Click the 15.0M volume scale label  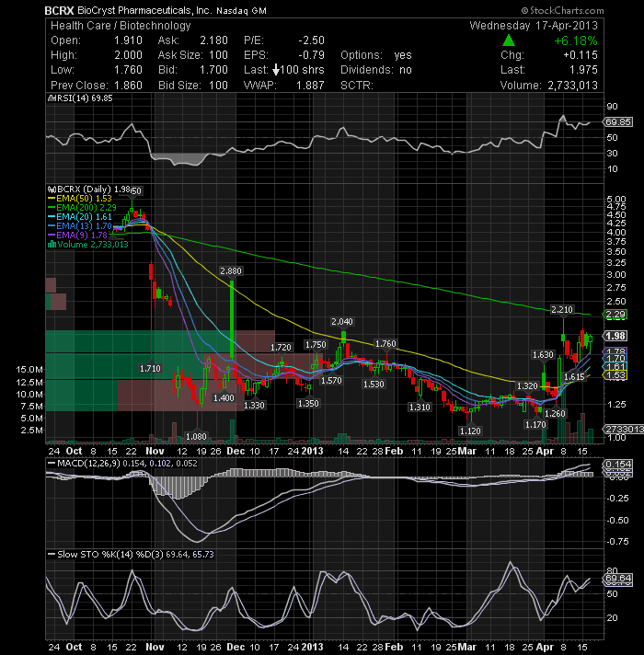point(29,369)
